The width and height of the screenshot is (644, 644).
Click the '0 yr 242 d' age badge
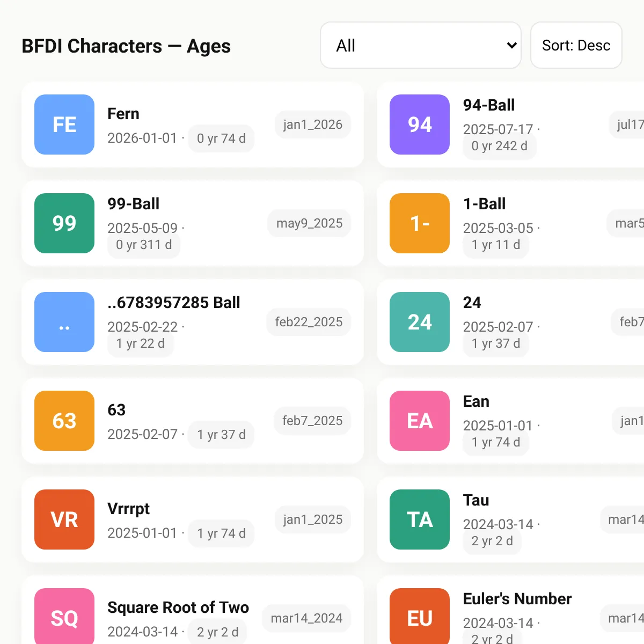500,146
